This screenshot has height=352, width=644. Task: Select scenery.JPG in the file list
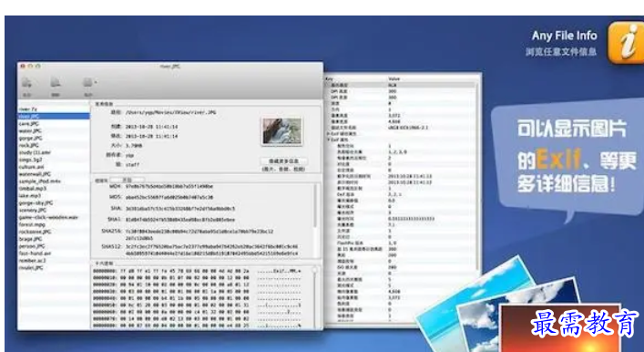[33, 210]
